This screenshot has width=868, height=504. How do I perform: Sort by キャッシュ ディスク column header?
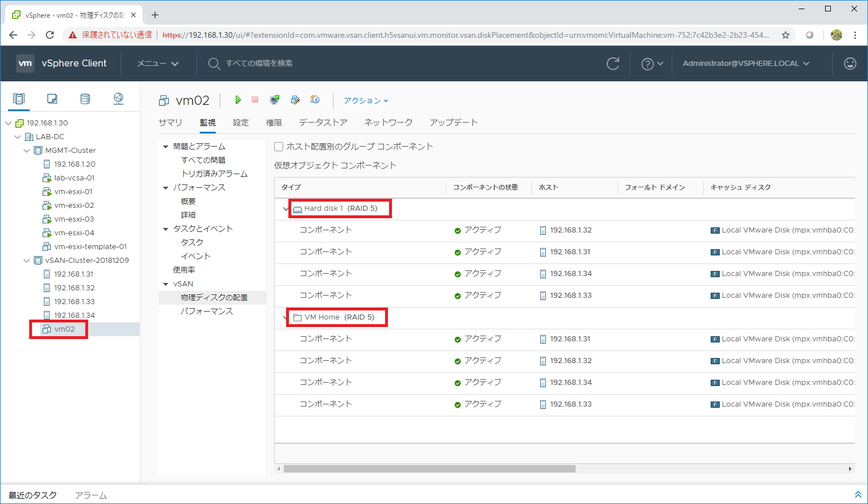point(740,187)
